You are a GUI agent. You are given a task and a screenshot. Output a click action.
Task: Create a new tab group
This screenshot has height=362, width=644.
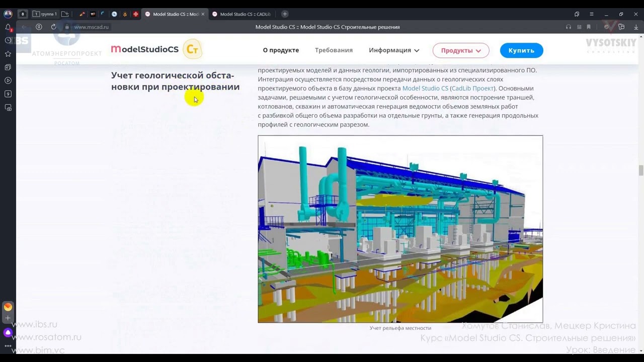[65, 14]
